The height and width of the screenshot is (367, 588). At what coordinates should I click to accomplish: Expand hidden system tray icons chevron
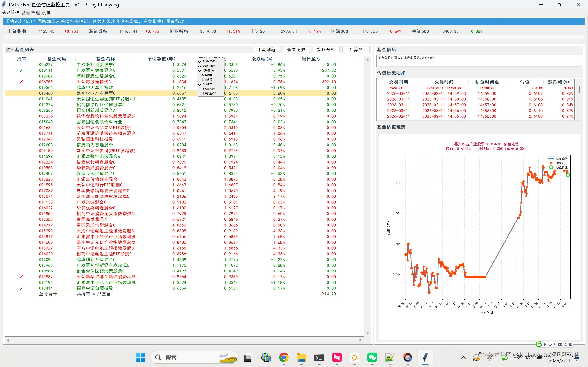pyautogui.click(x=463, y=357)
